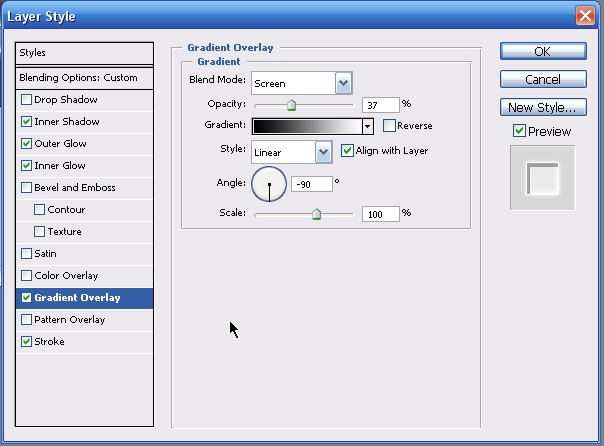Expand the gradient picker arrow
Screen dimensions: 604x446
coord(368,126)
